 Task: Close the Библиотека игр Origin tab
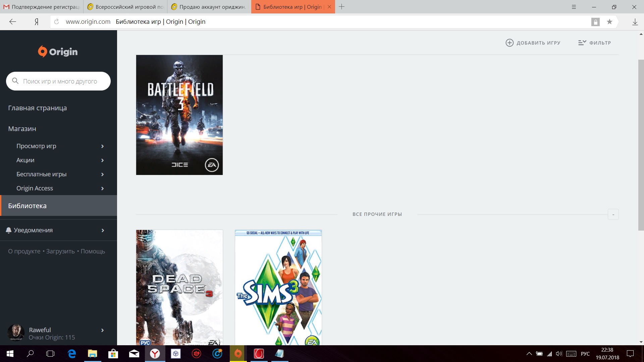329,7
